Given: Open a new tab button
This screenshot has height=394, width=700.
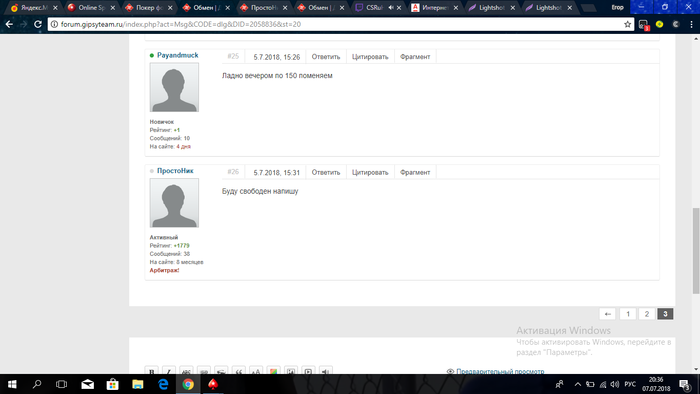Looking at the screenshot, I should (x=588, y=8).
